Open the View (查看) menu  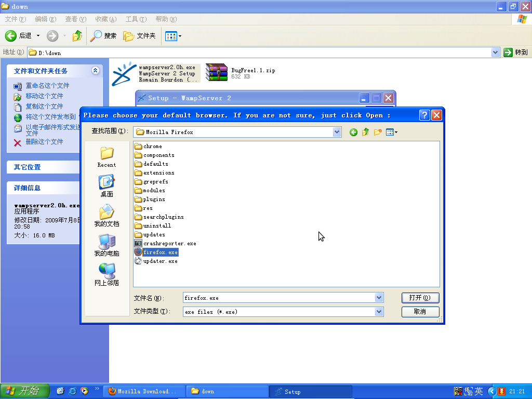(x=76, y=19)
